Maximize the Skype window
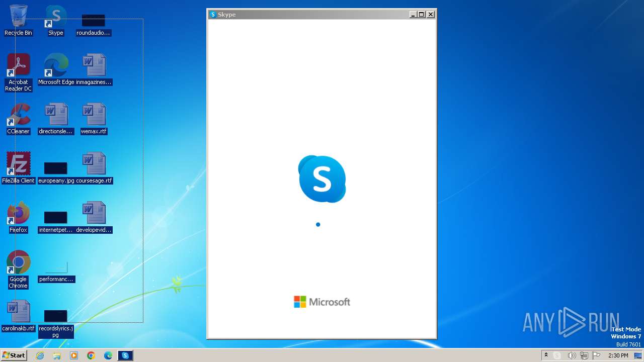The height and width of the screenshot is (362, 644). click(x=422, y=15)
